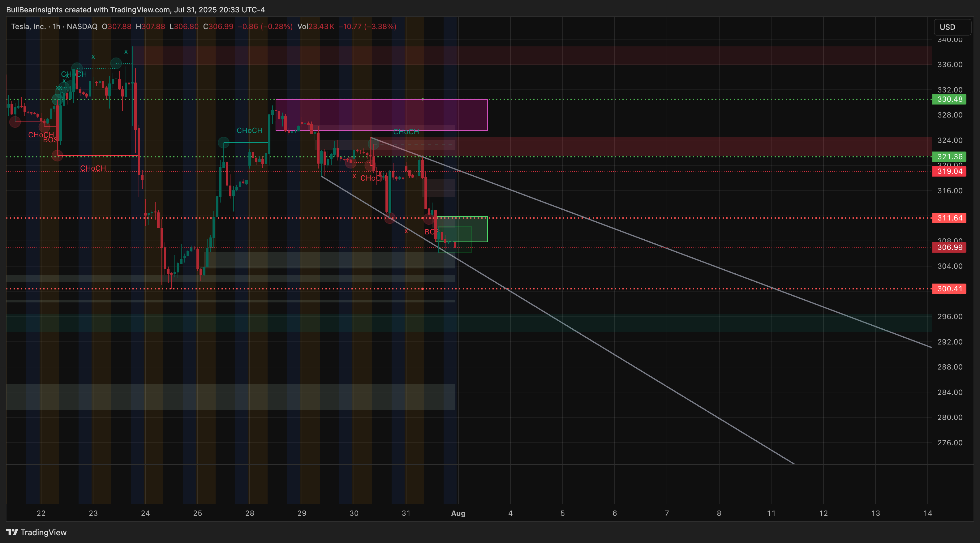Click the 304.00 price axis tick
The width and height of the screenshot is (980, 543).
tap(950, 266)
